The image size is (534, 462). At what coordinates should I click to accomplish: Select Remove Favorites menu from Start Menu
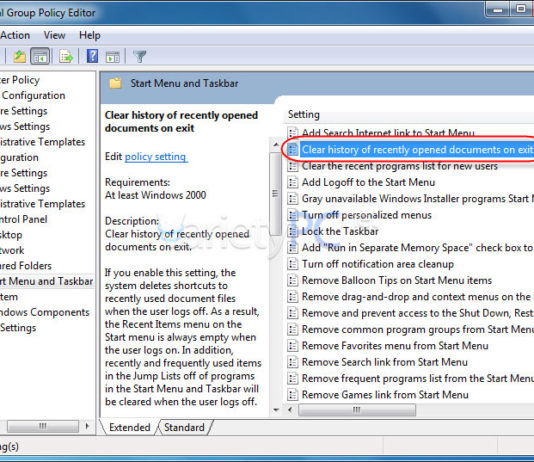click(x=395, y=346)
